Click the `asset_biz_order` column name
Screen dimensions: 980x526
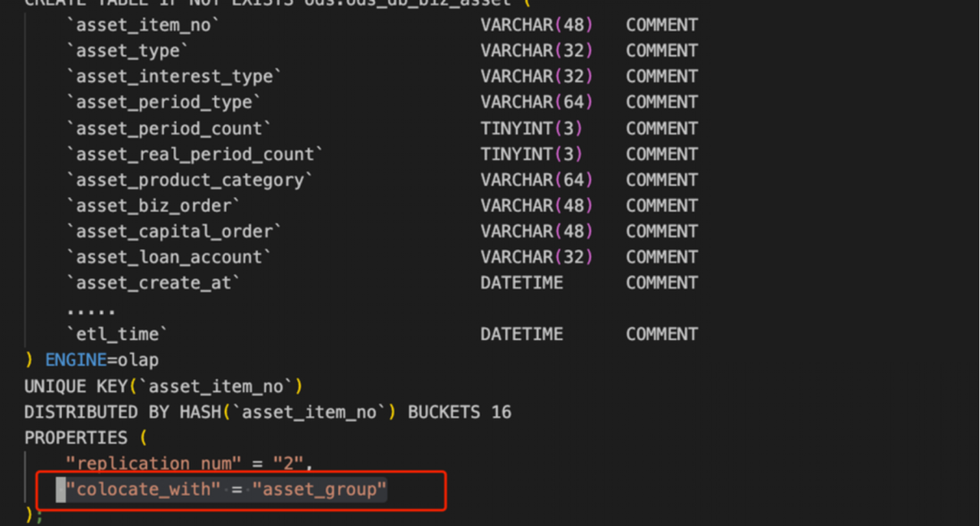click(x=153, y=205)
